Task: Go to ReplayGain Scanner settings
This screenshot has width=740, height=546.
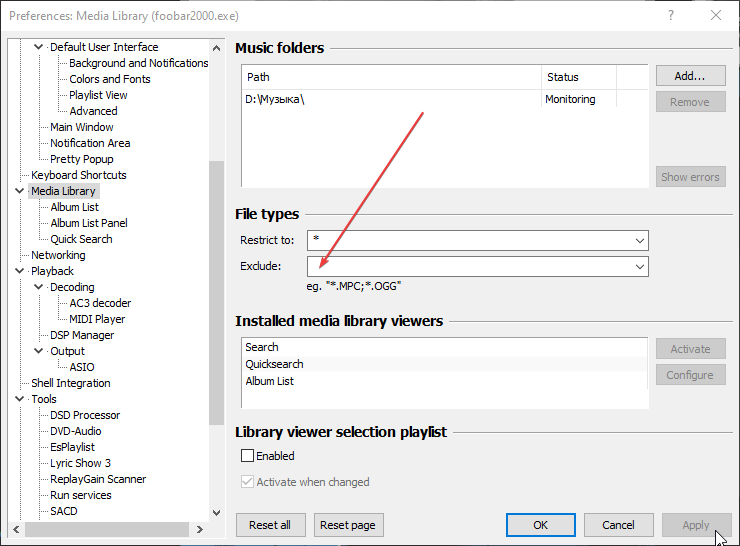Action: pos(98,479)
